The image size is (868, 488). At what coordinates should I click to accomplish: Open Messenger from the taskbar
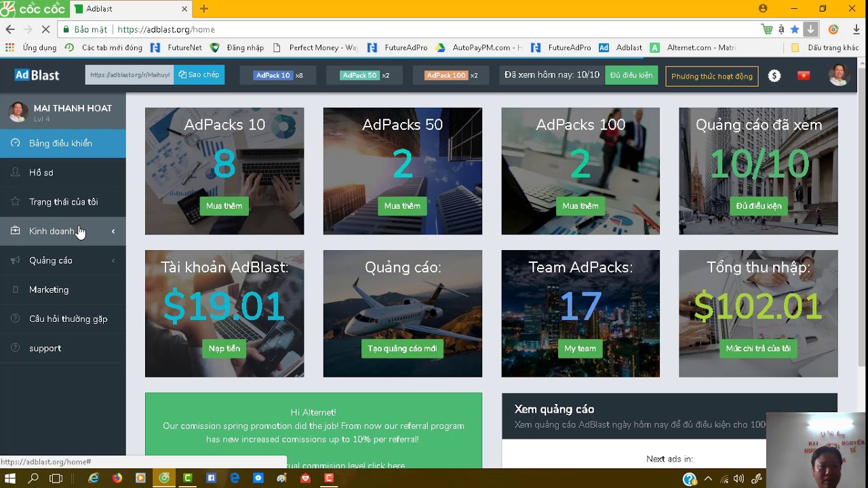[258, 478]
